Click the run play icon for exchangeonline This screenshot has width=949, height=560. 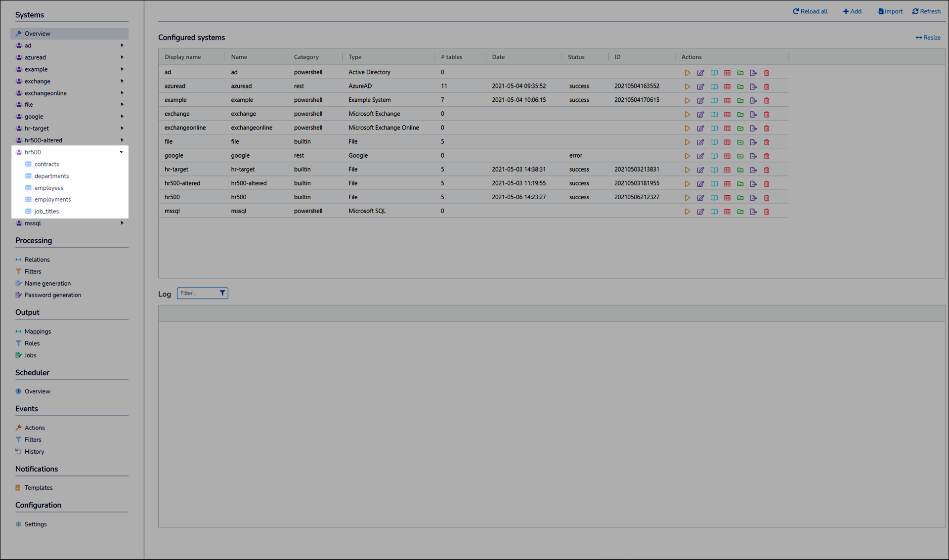coord(688,128)
